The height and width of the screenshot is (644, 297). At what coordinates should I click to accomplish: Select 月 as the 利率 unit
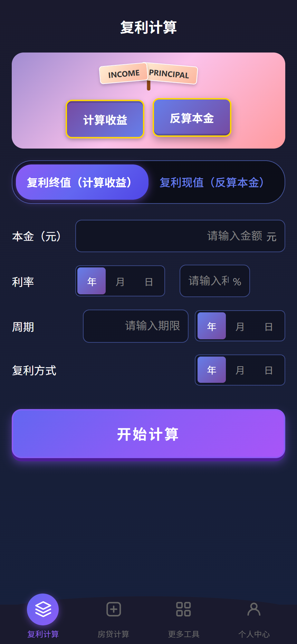pyautogui.click(x=120, y=282)
